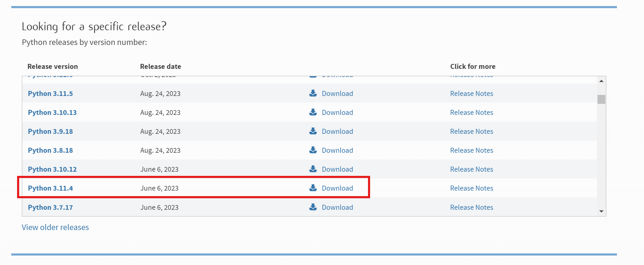Open the Python 3.7.17 release page

tap(50, 207)
